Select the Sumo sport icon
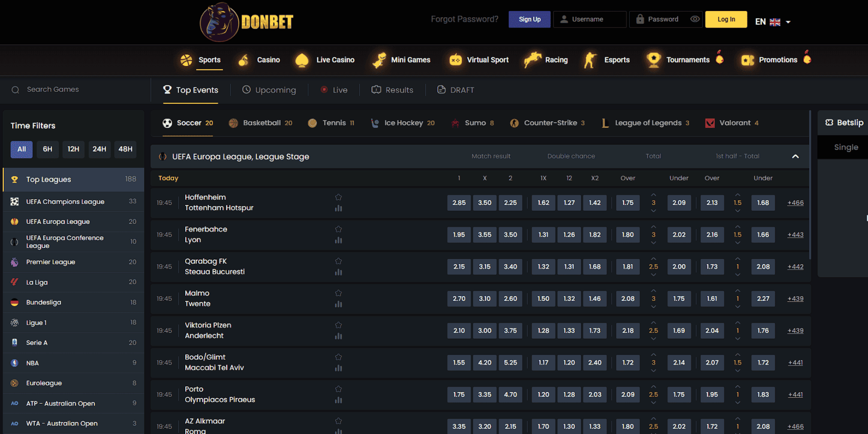This screenshot has width=868, height=434. pos(455,123)
